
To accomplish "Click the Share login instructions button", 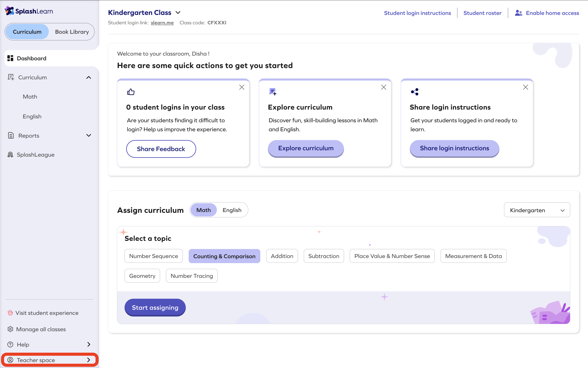I will click(455, 148).
